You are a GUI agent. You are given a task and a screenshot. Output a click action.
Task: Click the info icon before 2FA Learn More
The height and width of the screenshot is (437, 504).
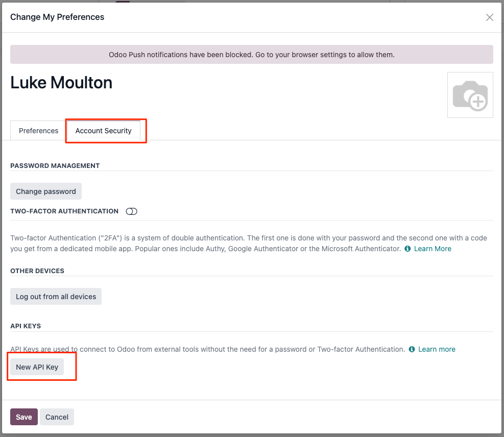(x=407, y=249)
